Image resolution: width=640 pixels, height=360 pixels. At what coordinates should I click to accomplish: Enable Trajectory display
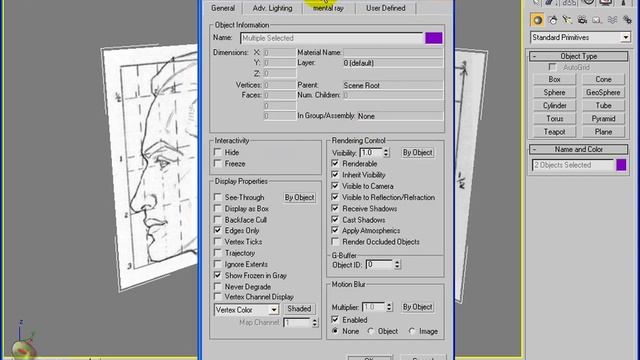(218, 253)
